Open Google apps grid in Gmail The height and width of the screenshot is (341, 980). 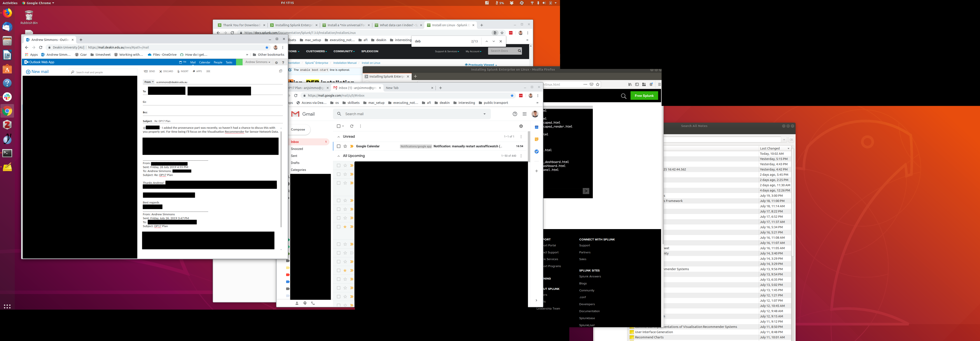point(525,114)
